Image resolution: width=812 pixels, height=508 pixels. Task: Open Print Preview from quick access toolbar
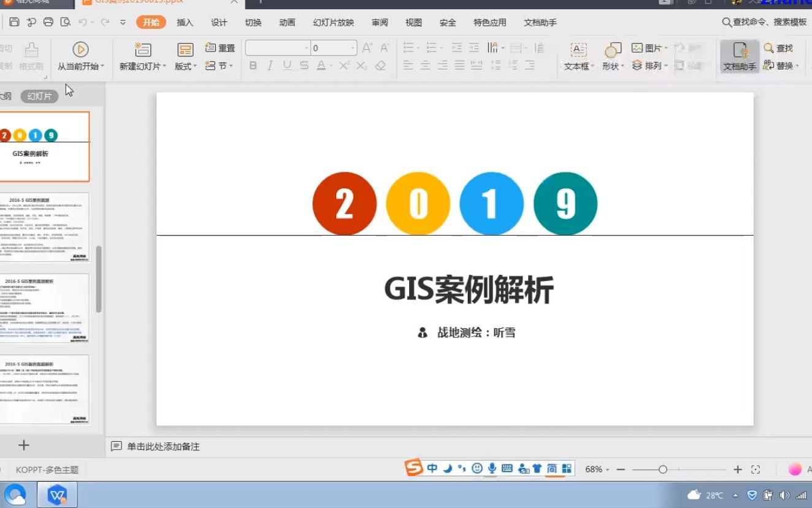coord(66,22)
